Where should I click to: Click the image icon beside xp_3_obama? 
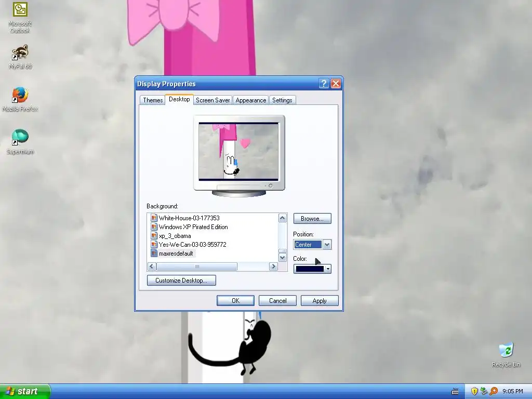[x=154, y=235]
